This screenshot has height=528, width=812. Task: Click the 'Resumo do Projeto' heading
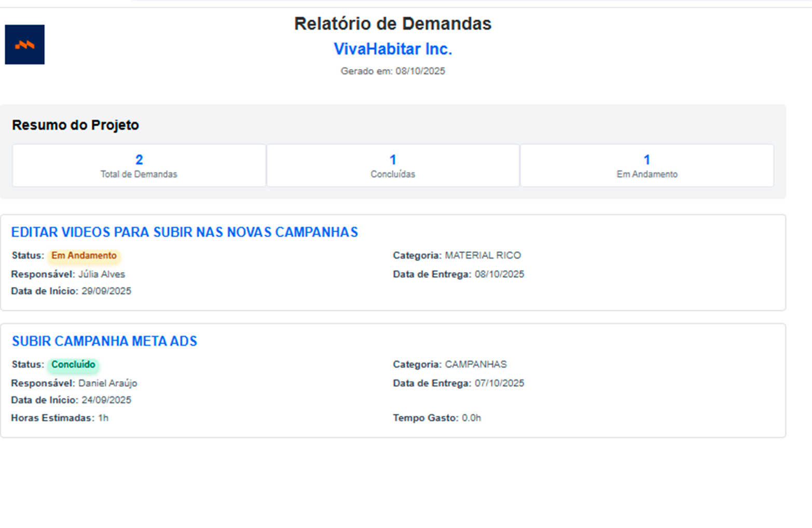coord(76,125)
